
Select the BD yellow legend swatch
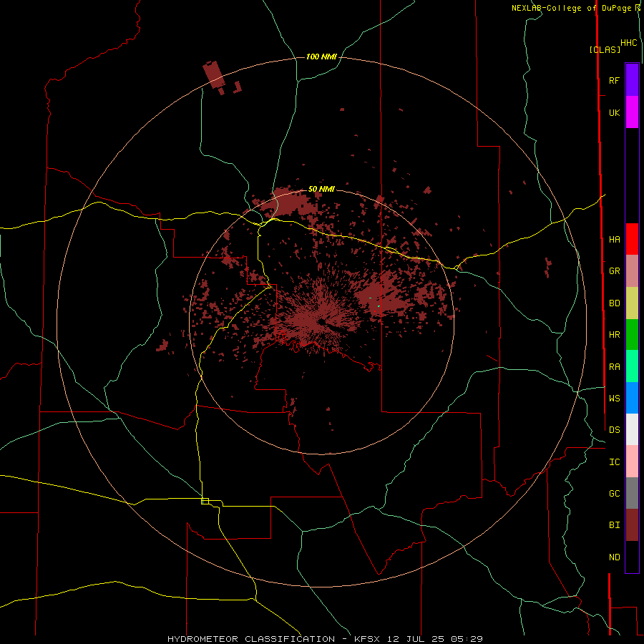coord(632,303)
